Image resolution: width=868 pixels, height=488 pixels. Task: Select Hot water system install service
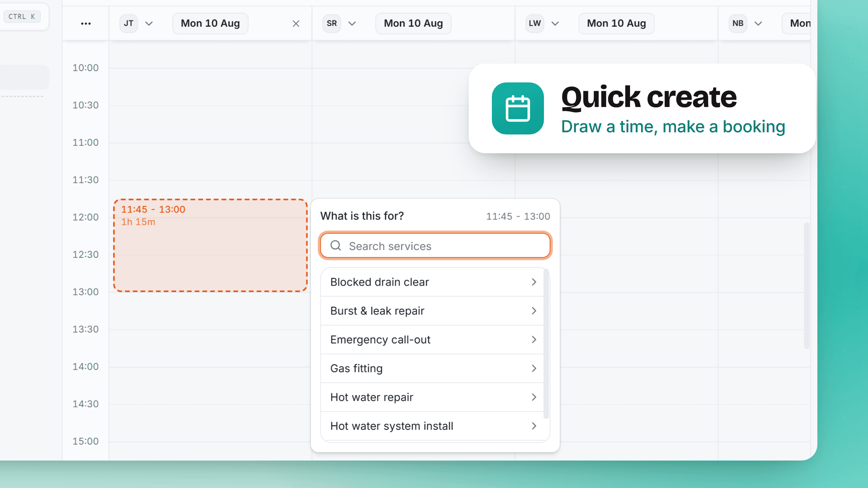coord(432,426)
